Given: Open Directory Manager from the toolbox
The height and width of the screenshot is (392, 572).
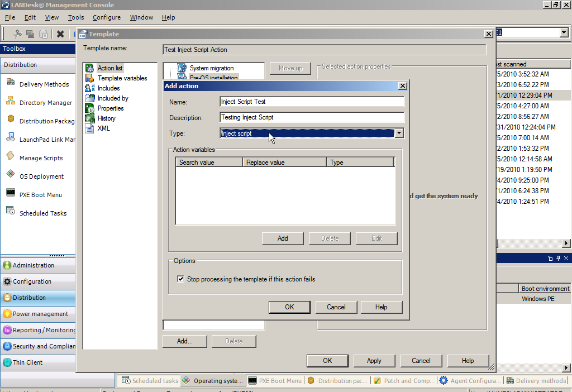Looking at the screenshot, I should click(11, 102).
